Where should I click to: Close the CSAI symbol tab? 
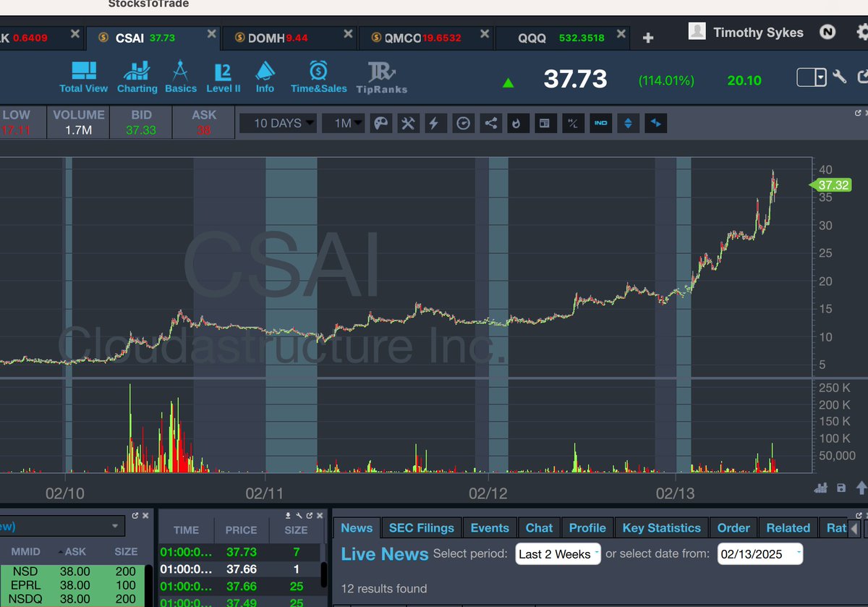point(211,34)
